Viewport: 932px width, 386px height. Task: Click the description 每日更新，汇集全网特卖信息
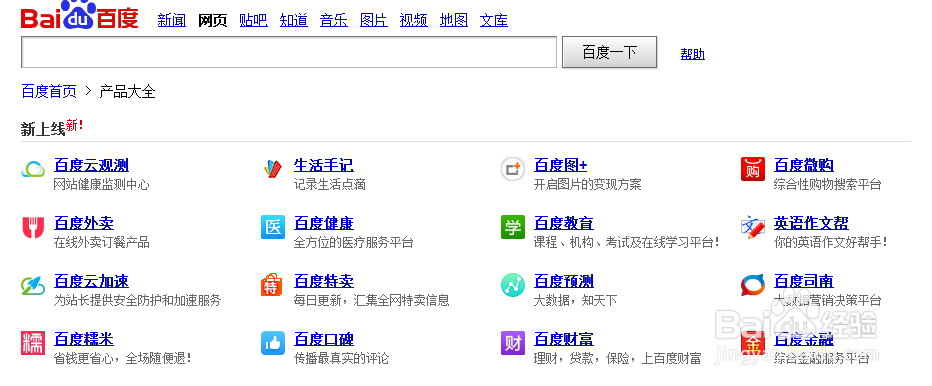tap(371, 300)
